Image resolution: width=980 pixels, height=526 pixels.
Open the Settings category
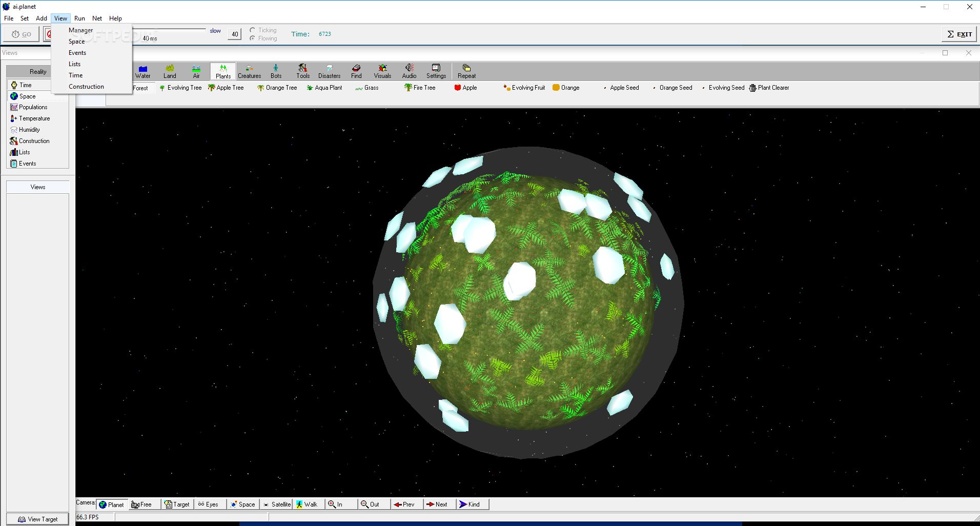pyautogui.click(x=436, y=72)
